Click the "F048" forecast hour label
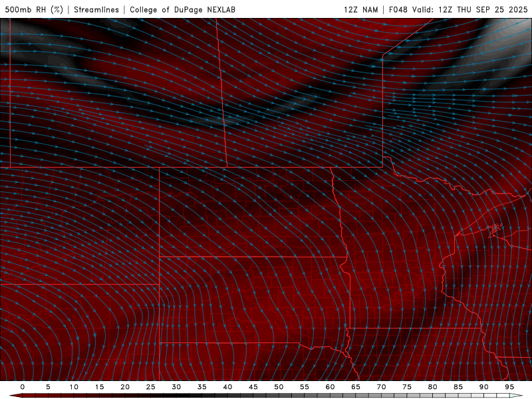 pos(398,9)
